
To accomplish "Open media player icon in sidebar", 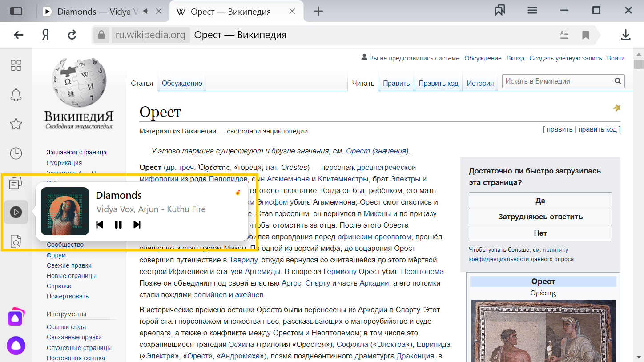I will pyautogui.click(x=16, y=212).
